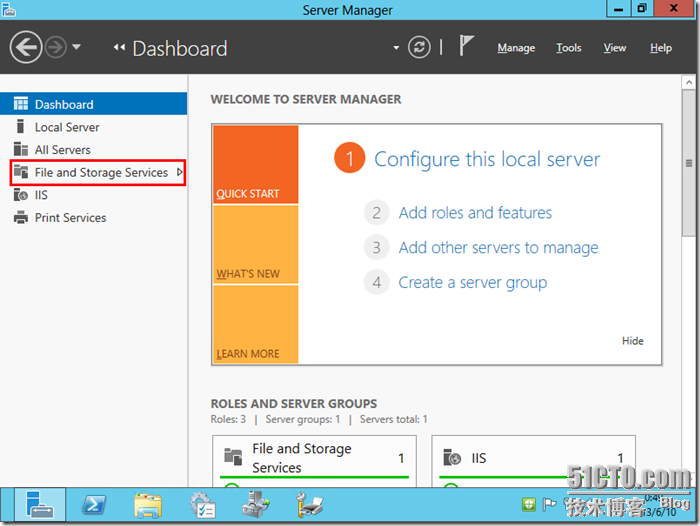The width and height of the screenshot is (700, 526).
Task: Open the Tools menu
Action: coord(569,48)
